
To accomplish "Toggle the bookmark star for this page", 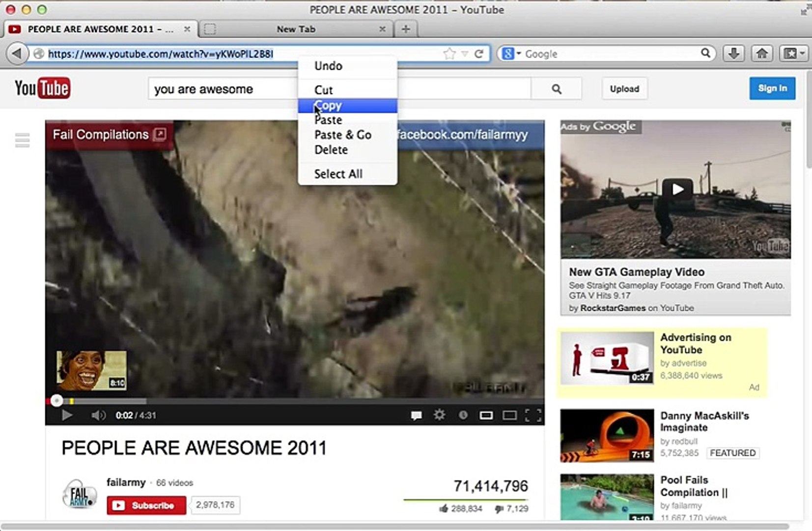I will tap(448, 53).
